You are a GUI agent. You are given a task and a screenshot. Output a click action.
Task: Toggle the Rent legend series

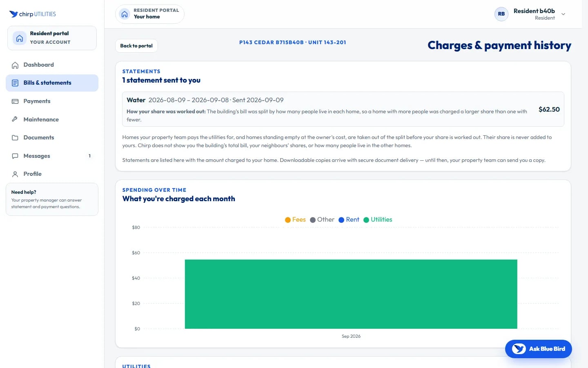349,220
